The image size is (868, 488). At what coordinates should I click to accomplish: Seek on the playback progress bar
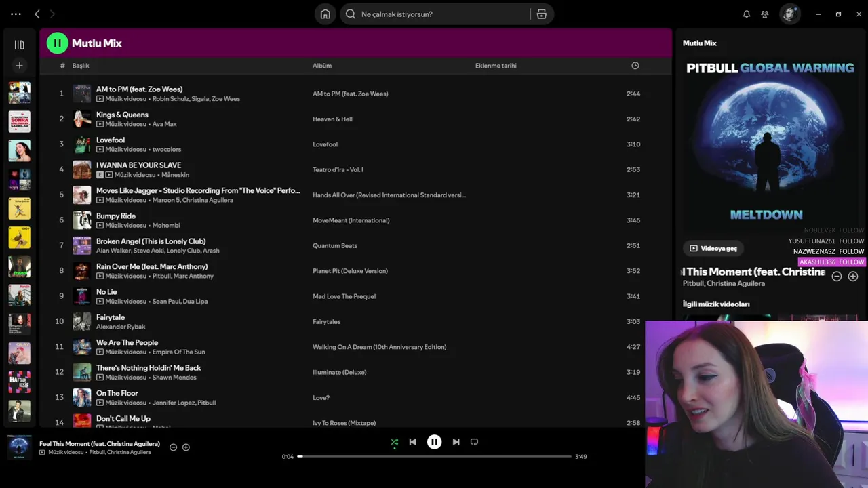point(434,456)
